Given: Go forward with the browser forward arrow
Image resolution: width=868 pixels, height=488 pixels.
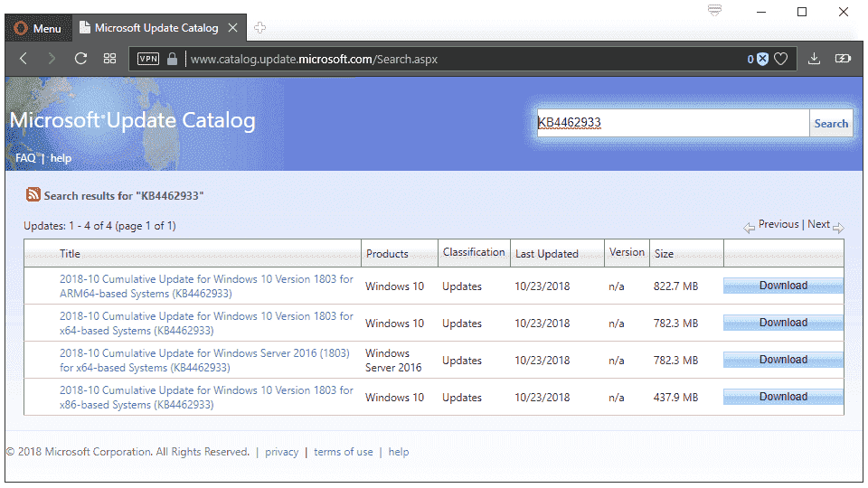Looking at the screenshot, I should (x=52, y=59).
